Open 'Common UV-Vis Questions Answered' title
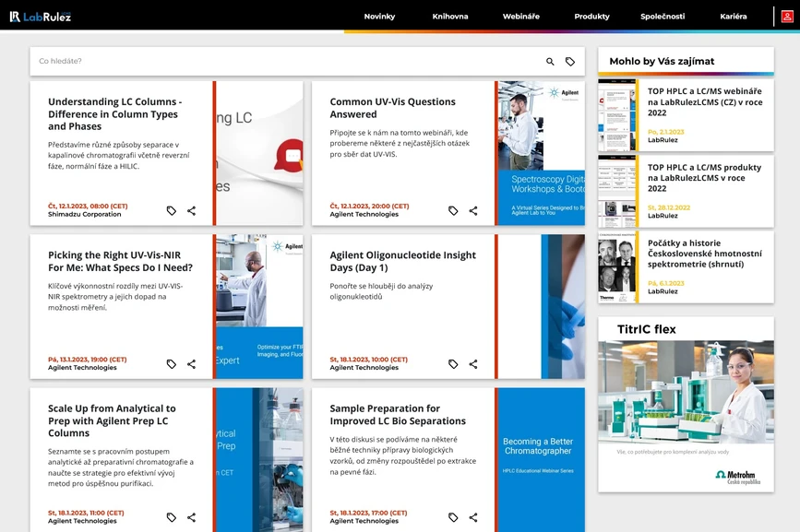Image resolution: width=800 pixels, height=532 pixels. click(392, 108)
